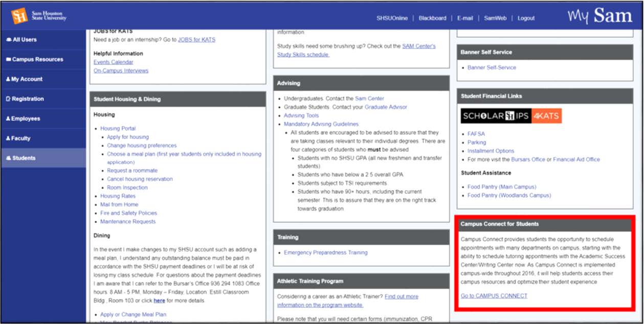Viewport: 644px width, 324px height.
Task: Open the Room Inspection link
Action: coord(127,188)
